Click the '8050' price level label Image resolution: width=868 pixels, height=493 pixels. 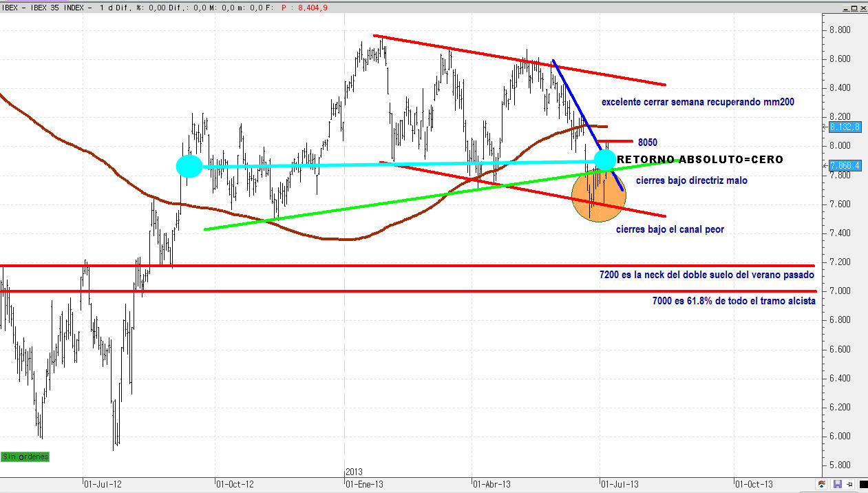click(647, 143)
